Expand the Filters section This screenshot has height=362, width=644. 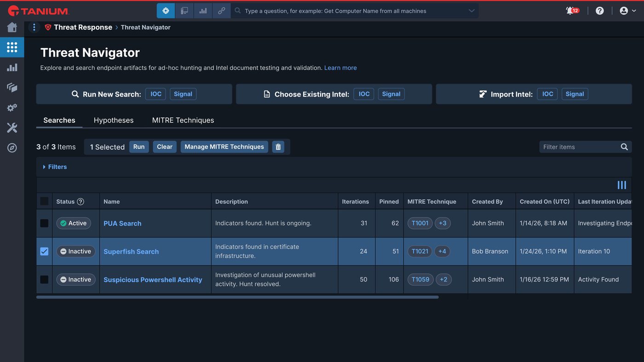coord(55,167)
